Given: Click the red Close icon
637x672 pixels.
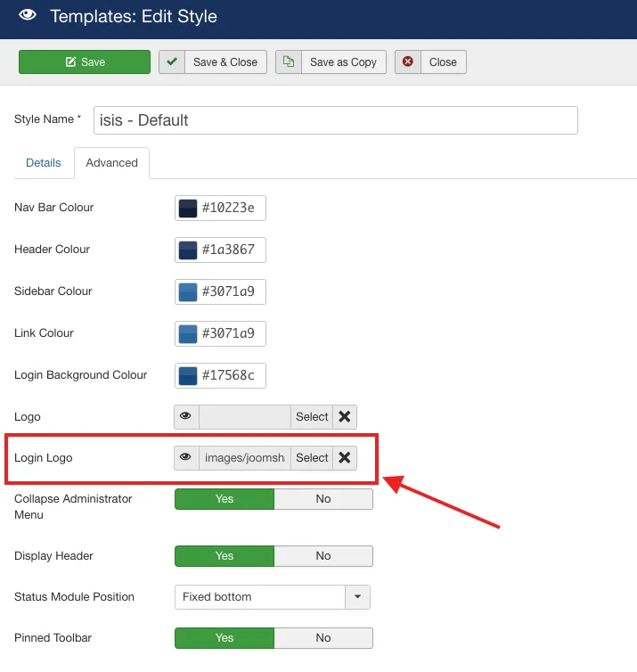Looking at the screenshot, I should [x=408, y=61].
